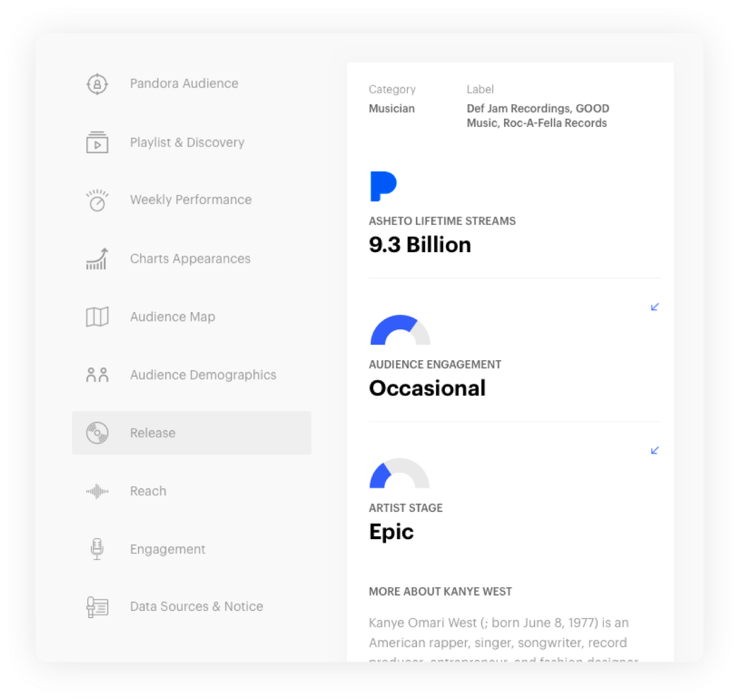The width and height of the screenshot is (739, 700).
Task: Click the blue Pandora P logo
Action: pos(383,186)
